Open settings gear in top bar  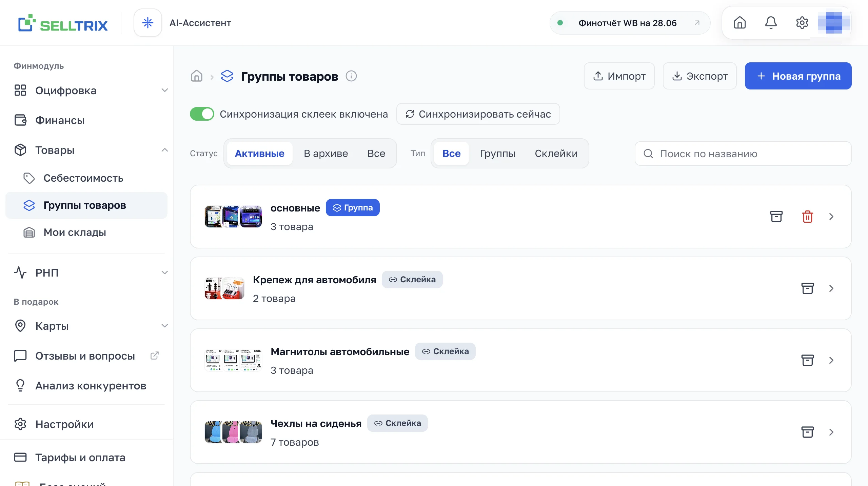[802, 23]
